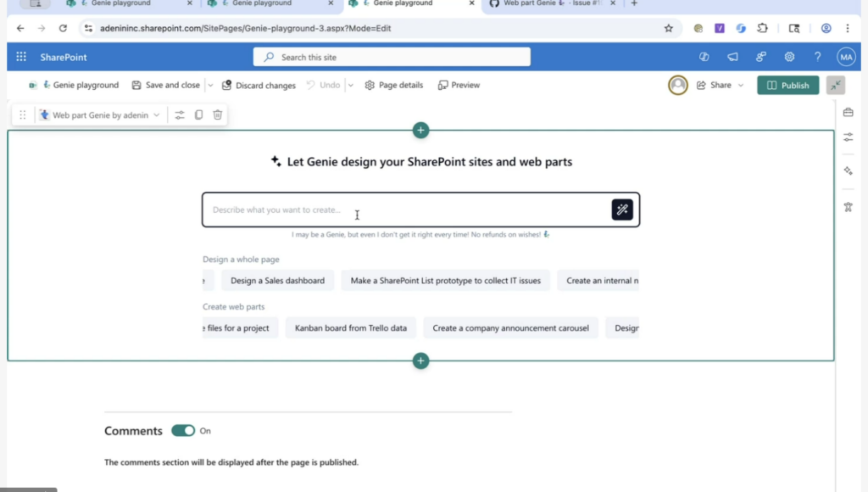Open the properties sliders icon in right rail

(x=848, y=137)
